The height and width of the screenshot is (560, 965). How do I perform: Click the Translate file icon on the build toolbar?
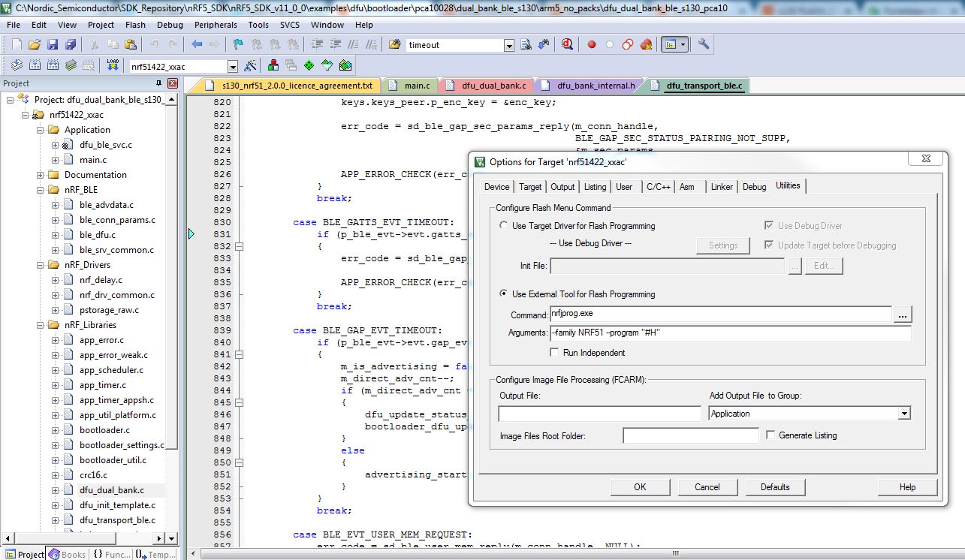(18, 66)
